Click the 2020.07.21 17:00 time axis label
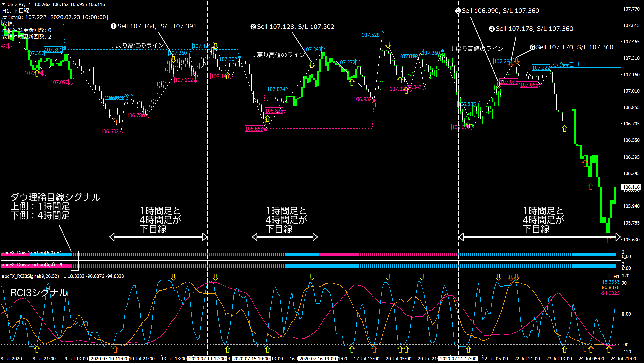This screenshot has width=644, height=363. pos(458,359)
